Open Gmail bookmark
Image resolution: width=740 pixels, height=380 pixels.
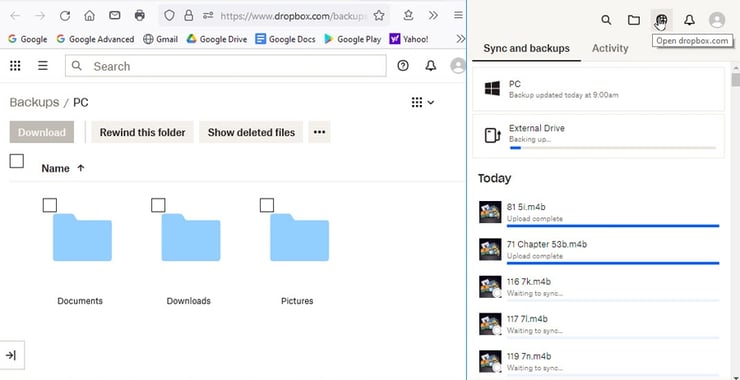tap(160, 39)
